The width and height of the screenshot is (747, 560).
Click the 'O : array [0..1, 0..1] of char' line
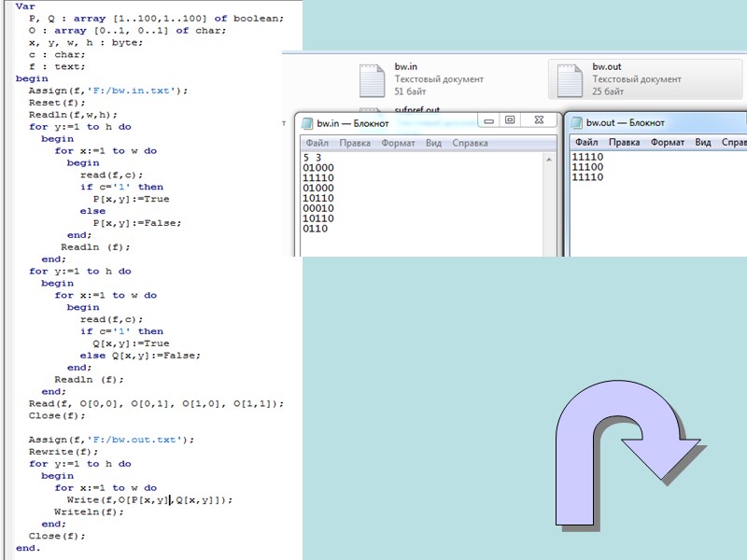127,31
